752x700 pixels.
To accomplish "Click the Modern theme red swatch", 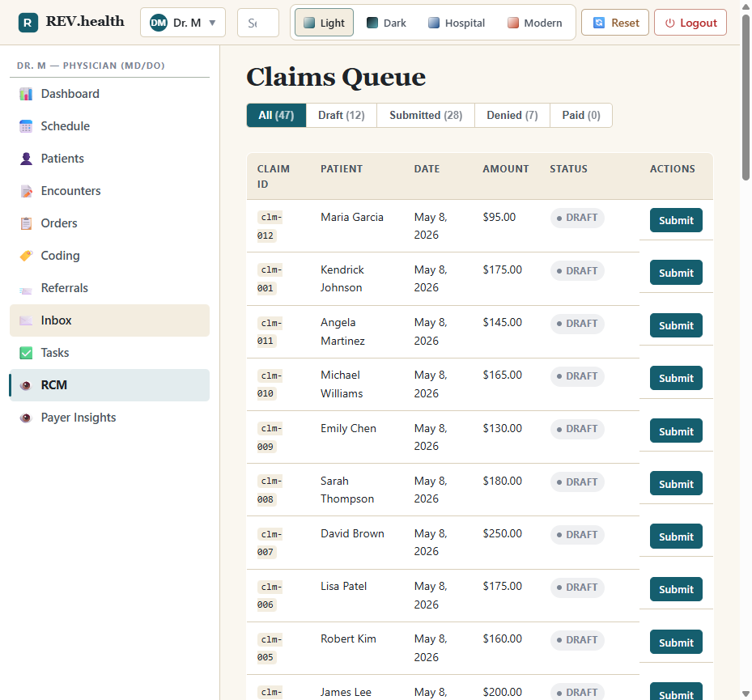I will click(513, 23).
